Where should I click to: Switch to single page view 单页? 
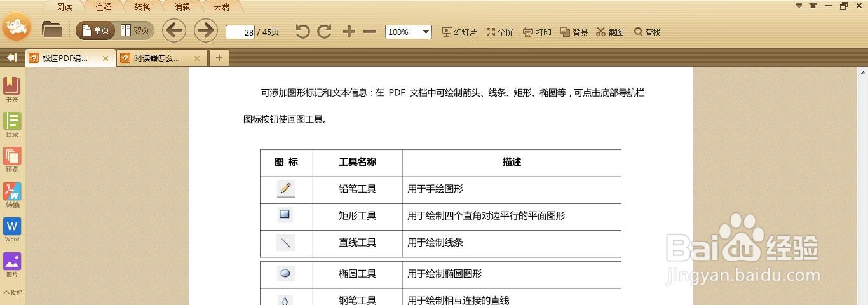pos(95,30)
